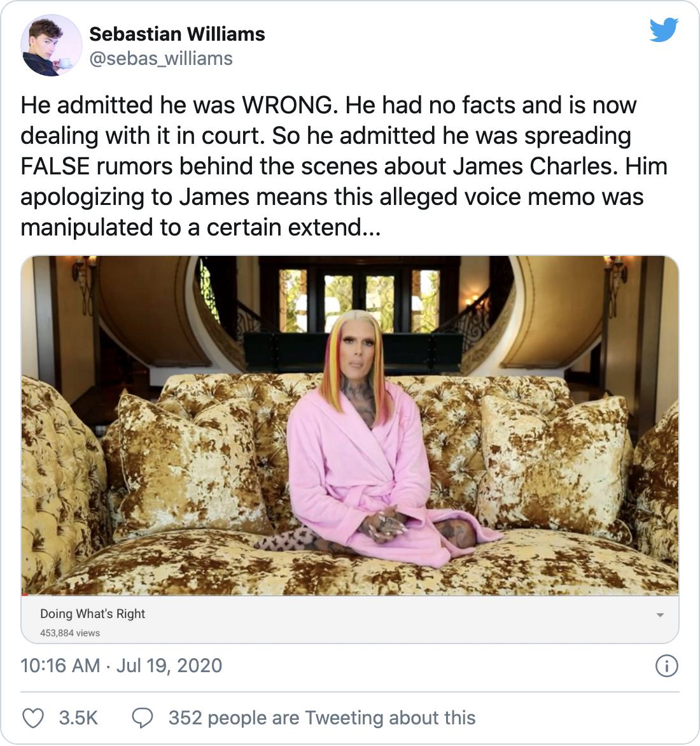Open the @sebas_williams handle link

(x=161, y=59)
